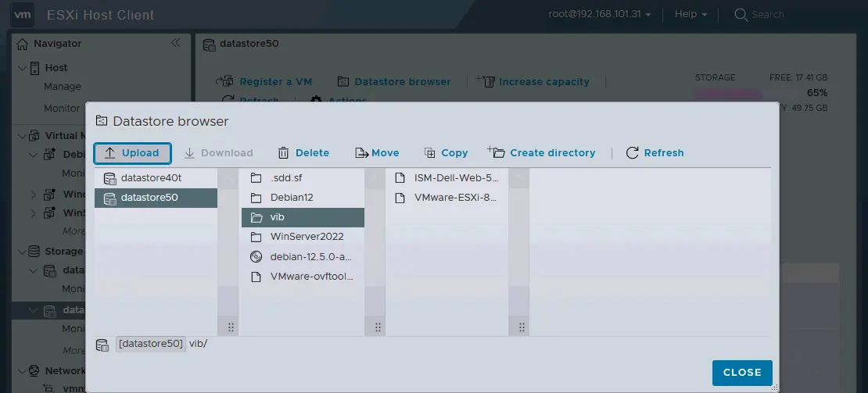This screenshot has height=393, width=868.
Task: Click the Register a VM icon
Action: 224,81
